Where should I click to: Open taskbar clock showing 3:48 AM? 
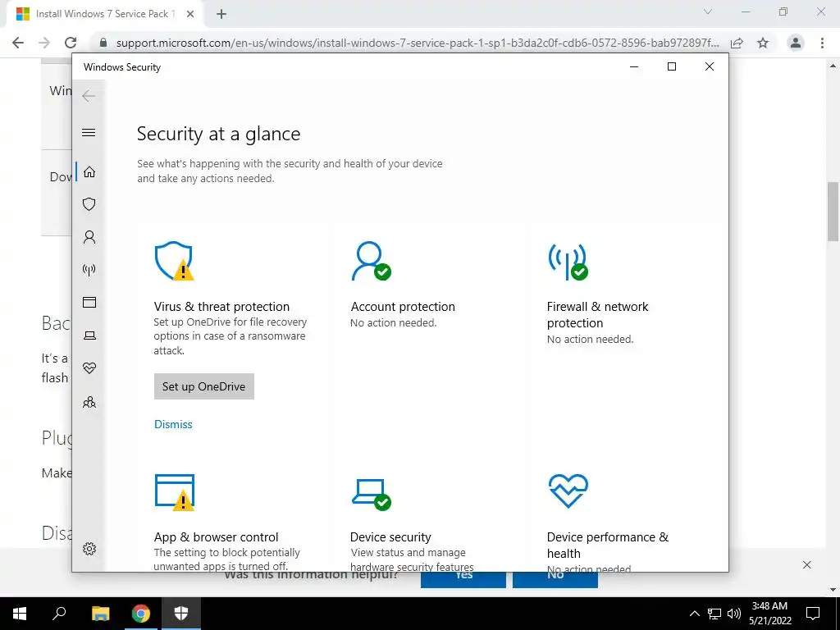point(769,614)
